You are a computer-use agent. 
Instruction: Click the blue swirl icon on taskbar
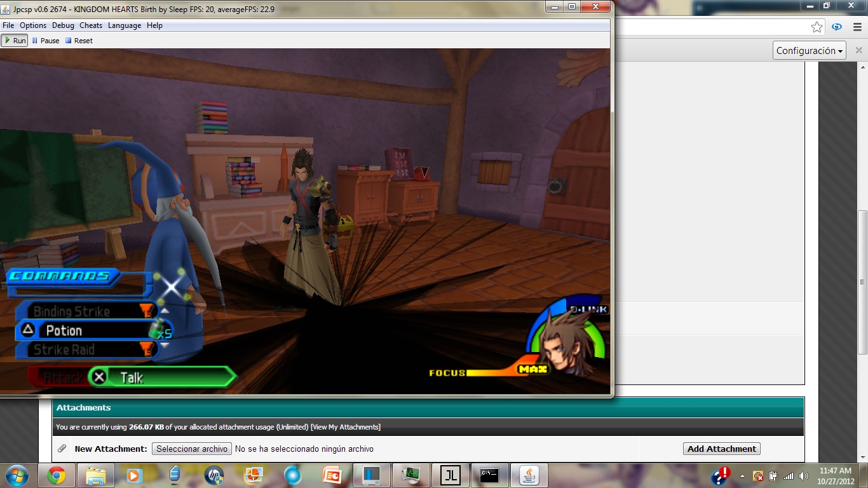click(293, 475)
